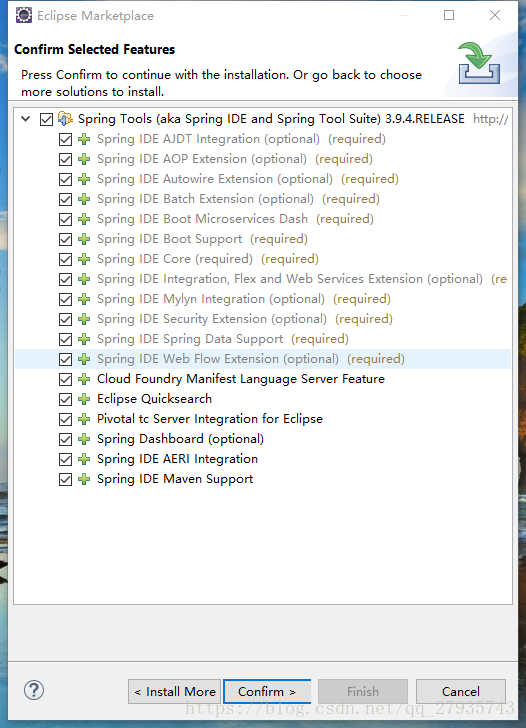Screen dimensions: 526x728
Task: Toggle Spring IDE AOP Extension checkbox
Action: pyautogui.click(x=65, y=159)
